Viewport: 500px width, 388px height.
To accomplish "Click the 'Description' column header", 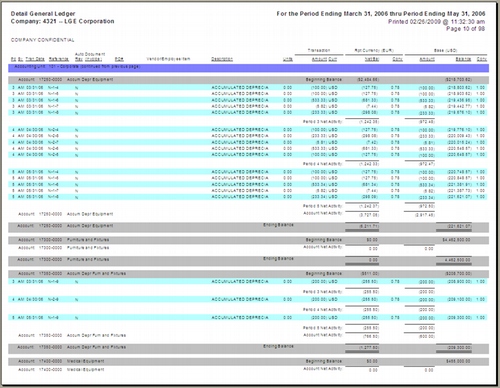I will [222, 59].
